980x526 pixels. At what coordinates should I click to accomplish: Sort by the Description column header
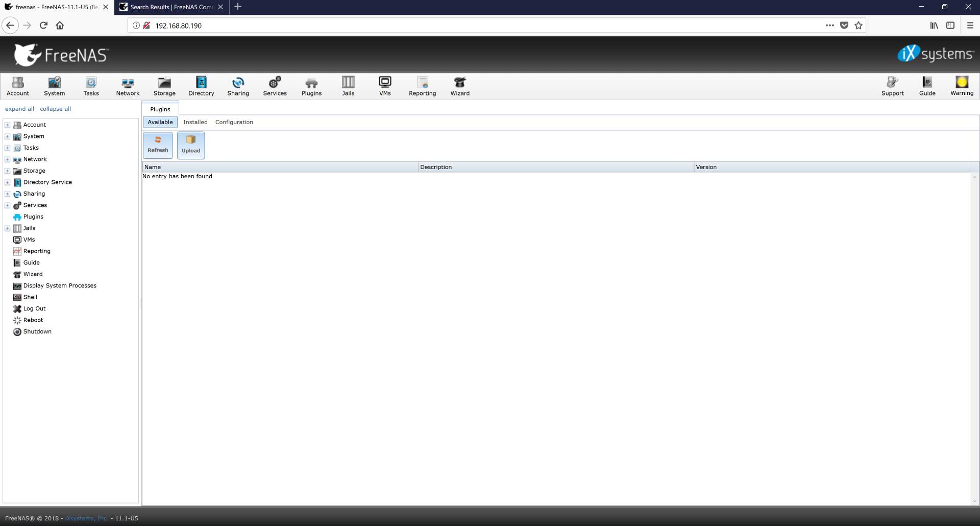[x=556, y=167]
